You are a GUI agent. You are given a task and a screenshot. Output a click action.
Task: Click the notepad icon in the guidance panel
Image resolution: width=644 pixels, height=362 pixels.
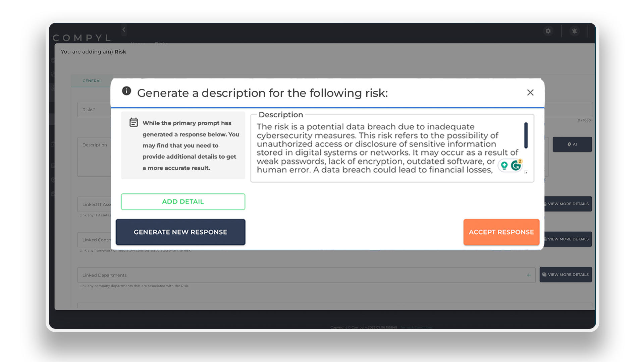click(133, 123)
